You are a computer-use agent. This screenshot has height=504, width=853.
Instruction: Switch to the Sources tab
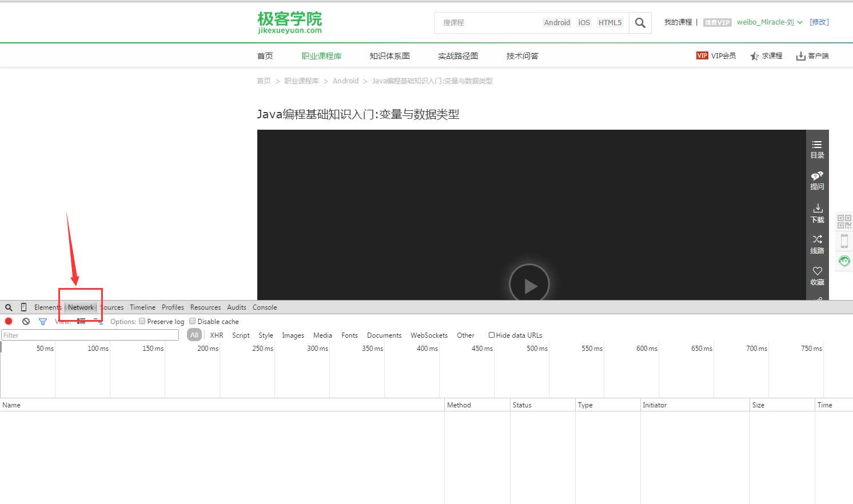click(x=112, y=307)
